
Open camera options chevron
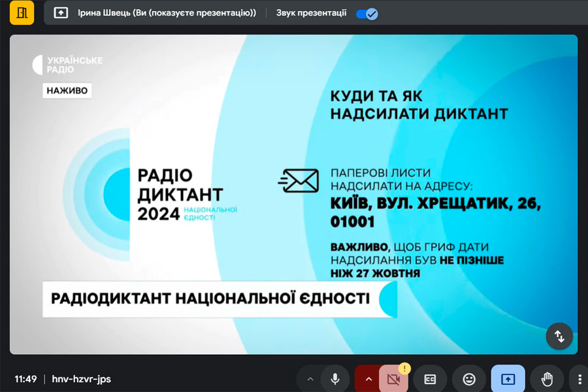(x=368, y=379)
